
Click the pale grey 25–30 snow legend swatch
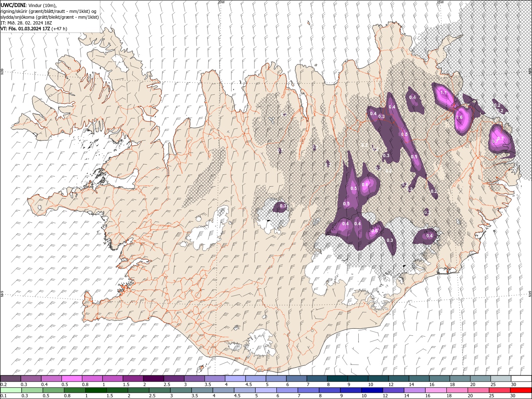(x=501, y=379)
